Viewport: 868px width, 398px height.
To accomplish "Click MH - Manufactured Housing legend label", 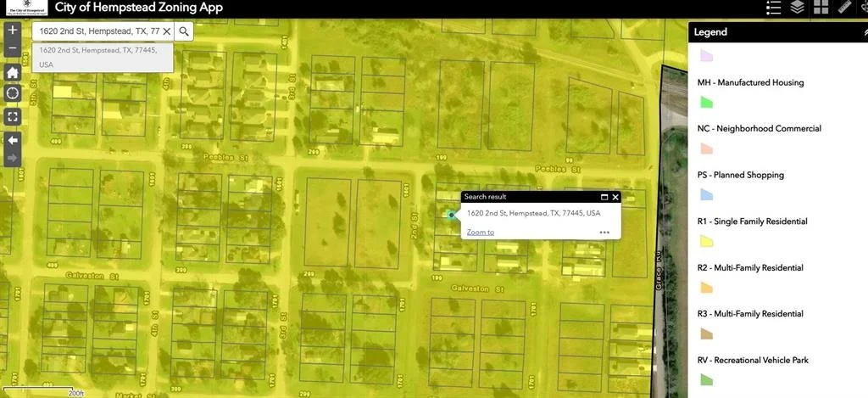I will [750, 82].
